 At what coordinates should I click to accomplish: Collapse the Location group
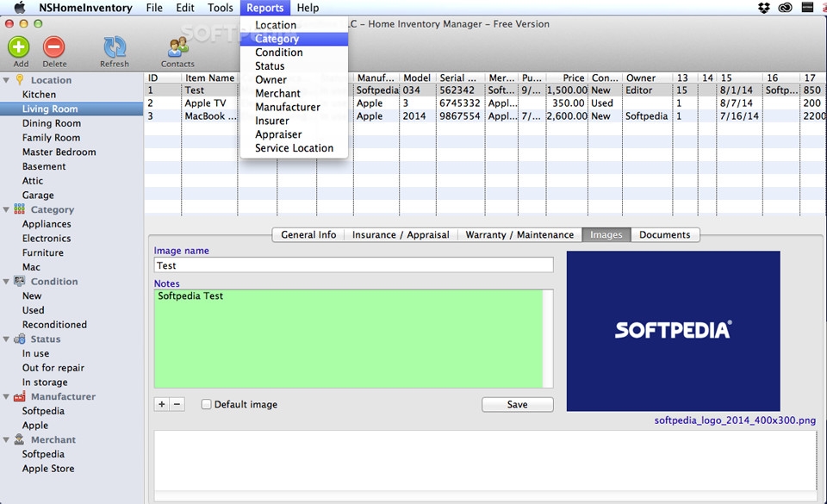tap(6, 80)
